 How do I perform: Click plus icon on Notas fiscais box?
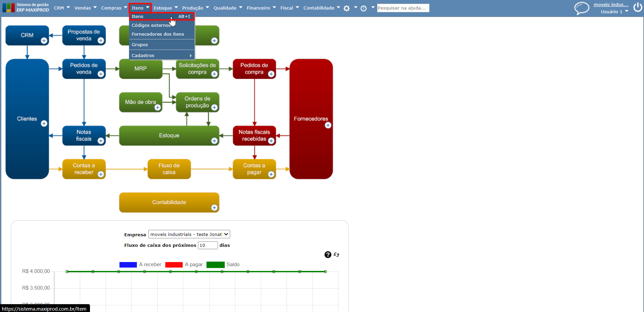pyautogui.click(x=101, y=141)
